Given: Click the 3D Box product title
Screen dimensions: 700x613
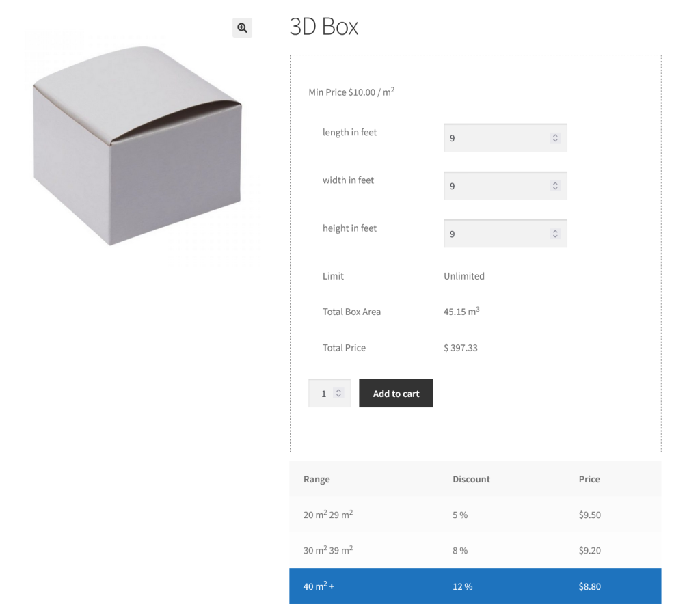Looking at the screenshot, I should click(x=324, y=27).
